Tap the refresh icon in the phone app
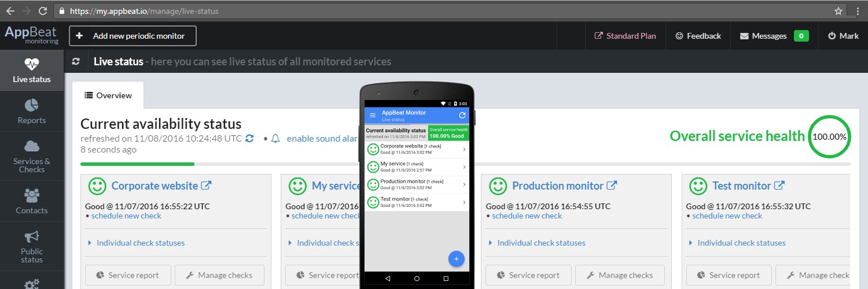This screenshot has width=868, height=289. 462,116
